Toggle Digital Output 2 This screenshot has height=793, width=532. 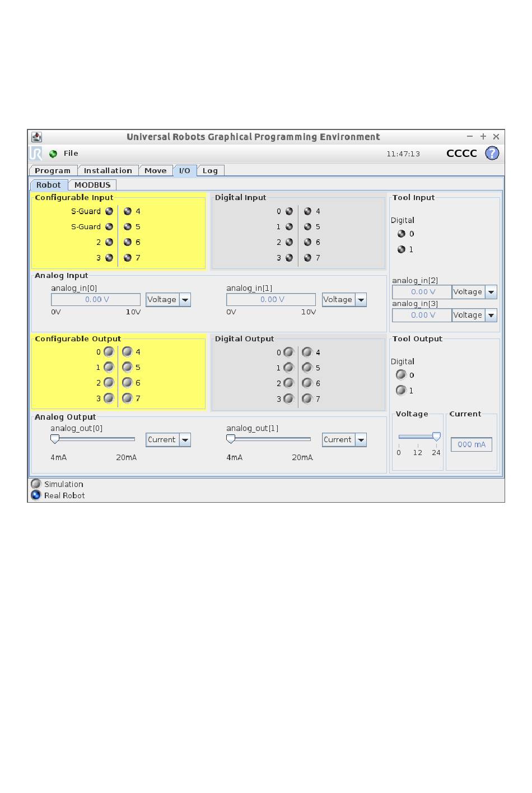288,383
